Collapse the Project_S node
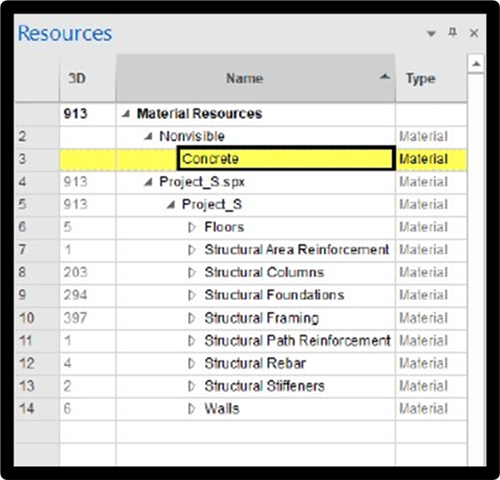Viewport: 500px width, 480px height. pos(171,205)
